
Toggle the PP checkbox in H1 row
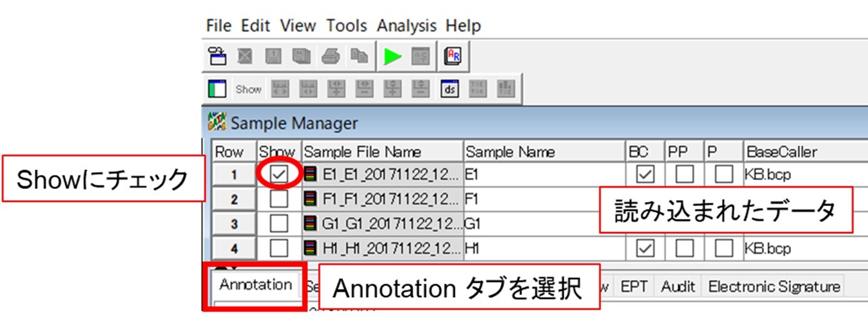[684, 248]
